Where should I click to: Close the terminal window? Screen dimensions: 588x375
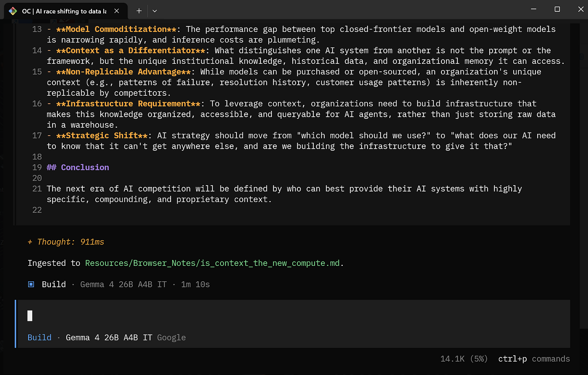click(580, 9)
